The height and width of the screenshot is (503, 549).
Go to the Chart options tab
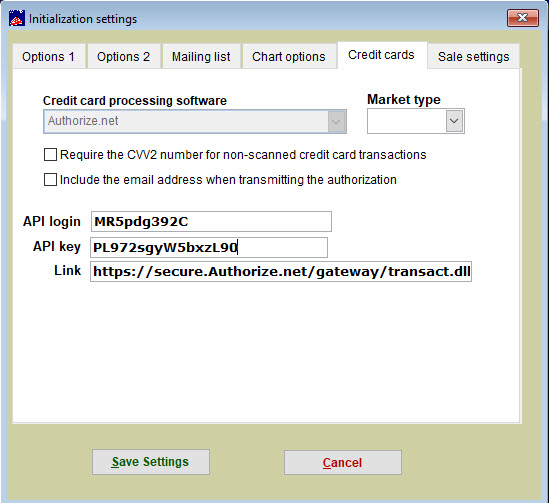point(289,57)
